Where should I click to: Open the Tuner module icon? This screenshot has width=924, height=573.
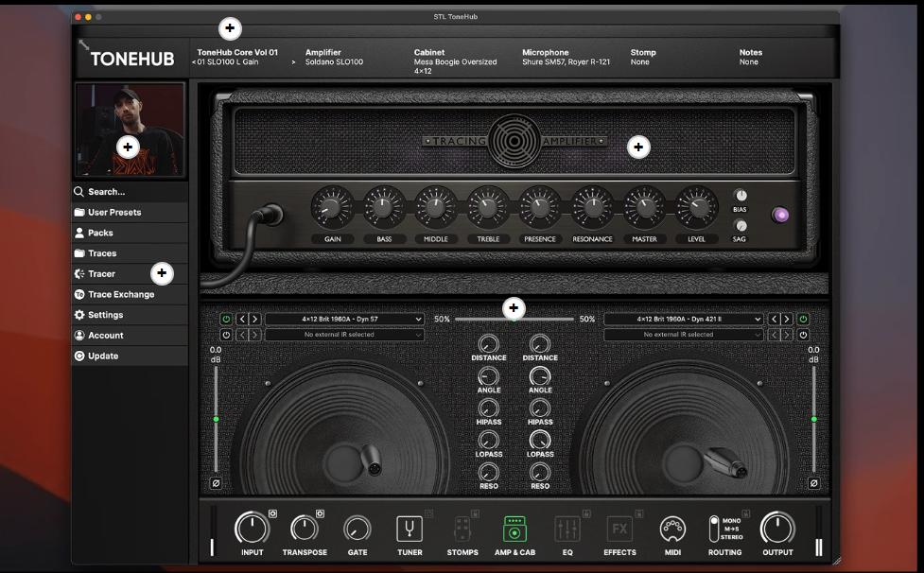tap(409, 529)
